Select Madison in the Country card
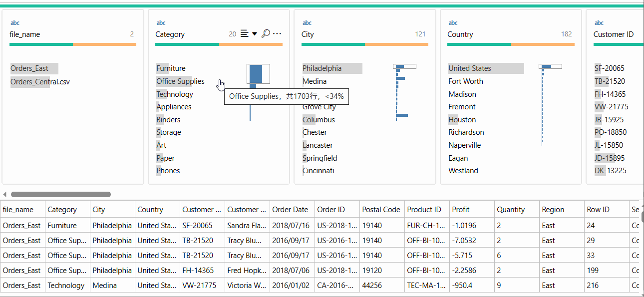Image resolution: width=644 pixels, height=297 pixels. coord(462,94)
